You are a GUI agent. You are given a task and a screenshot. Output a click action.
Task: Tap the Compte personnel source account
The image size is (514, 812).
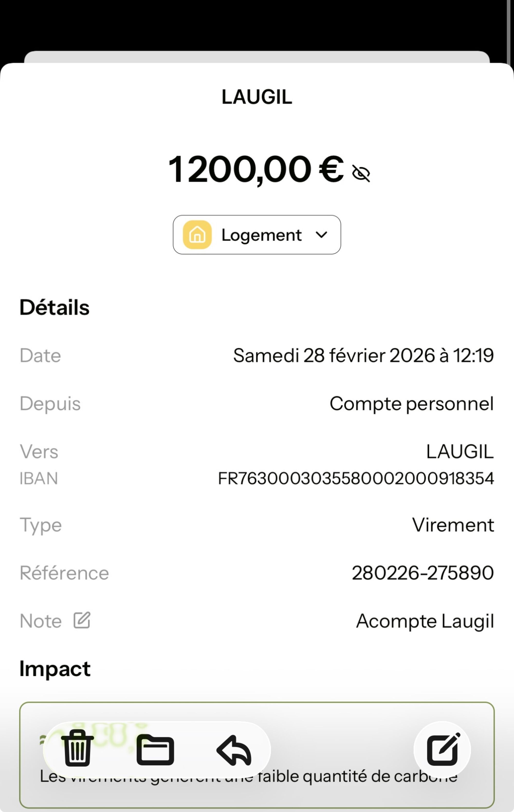[411, 403]
